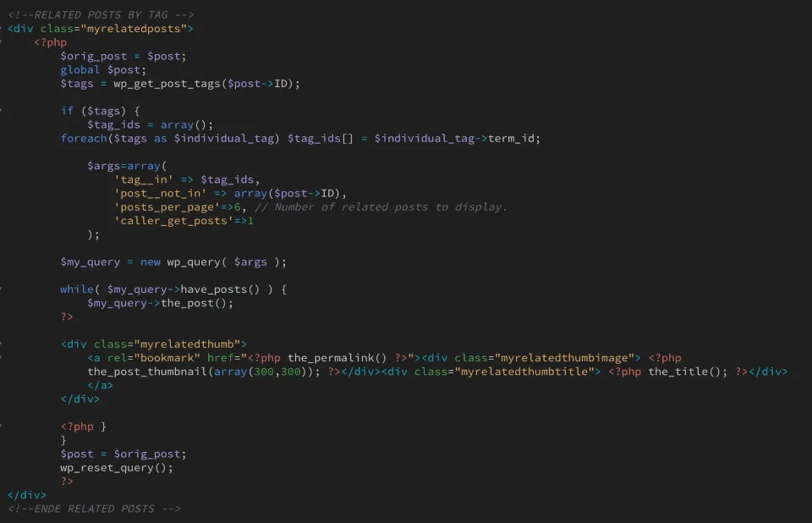Screen dimensions: 812x523
Task: Collapse the fold arrow beside div myrelatedposts line
Action: (x=3, y=29)
